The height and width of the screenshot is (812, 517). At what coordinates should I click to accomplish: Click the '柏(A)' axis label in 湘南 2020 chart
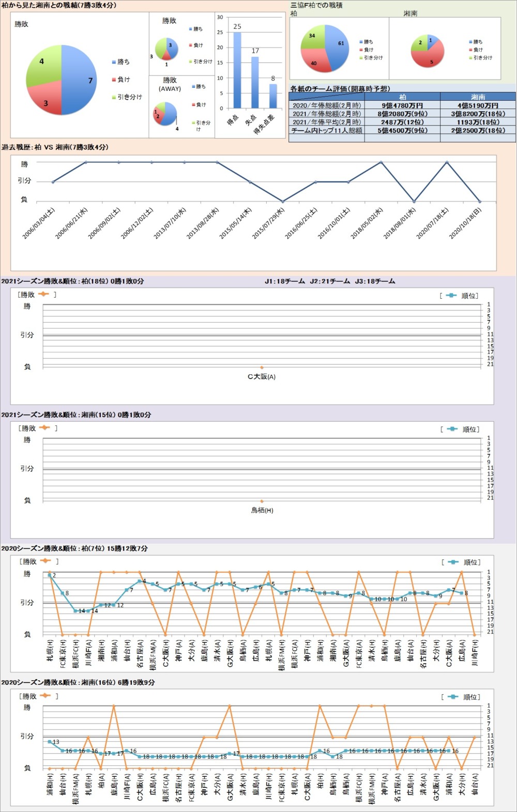[x=101, y=780]
